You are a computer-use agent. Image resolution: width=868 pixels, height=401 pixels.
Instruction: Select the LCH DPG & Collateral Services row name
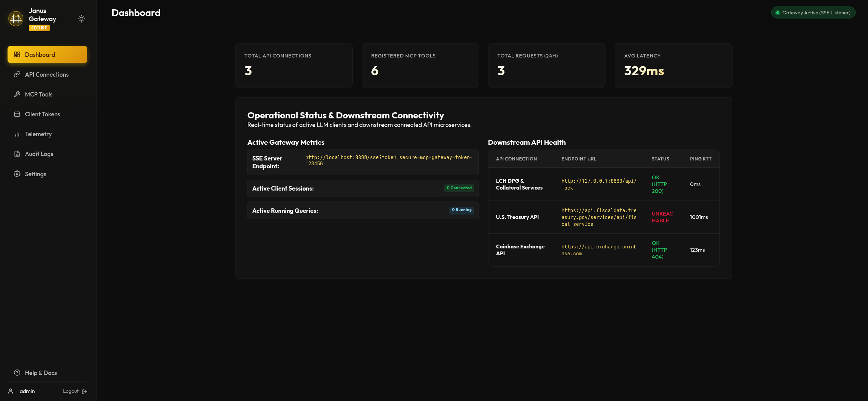click(519, 184)
